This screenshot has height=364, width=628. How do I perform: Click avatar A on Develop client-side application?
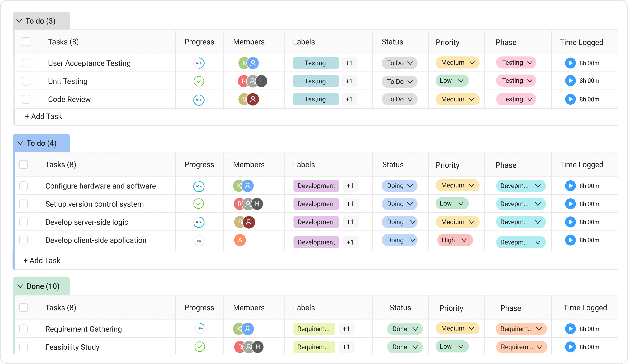pyautogui.click(x=240, y=240)
